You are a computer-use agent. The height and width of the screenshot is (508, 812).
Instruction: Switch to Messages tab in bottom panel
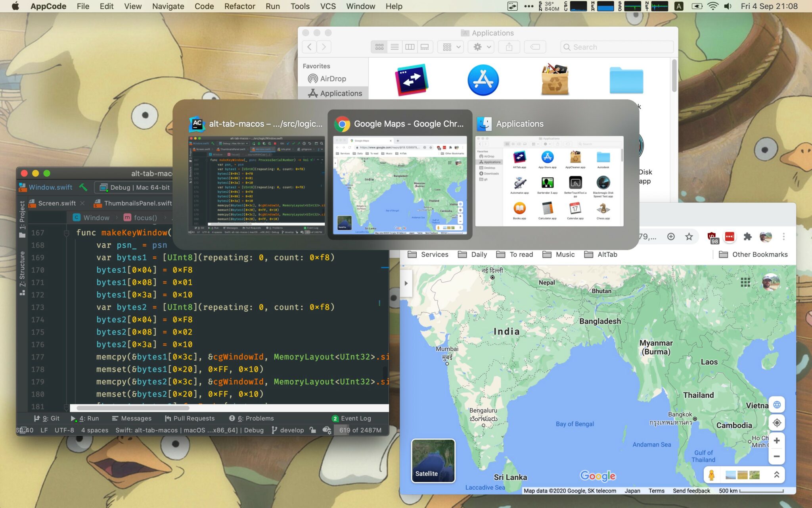pyautogui.click(x=132, y=418)
